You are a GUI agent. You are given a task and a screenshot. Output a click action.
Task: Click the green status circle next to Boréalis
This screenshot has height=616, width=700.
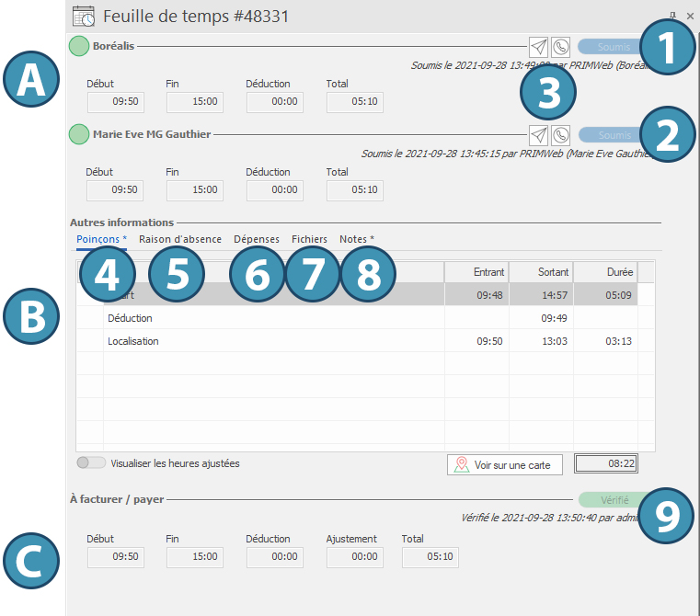(x=79, y=45)
